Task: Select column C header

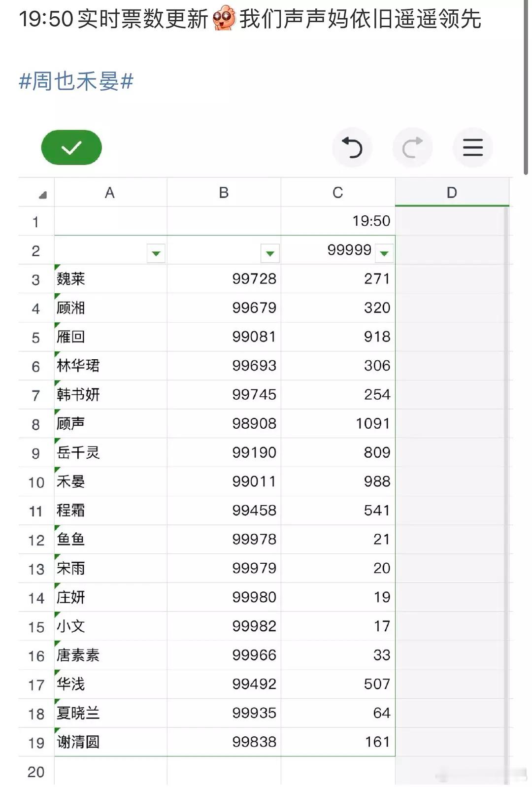Action: pyautogui.click(x=338, y=193)
